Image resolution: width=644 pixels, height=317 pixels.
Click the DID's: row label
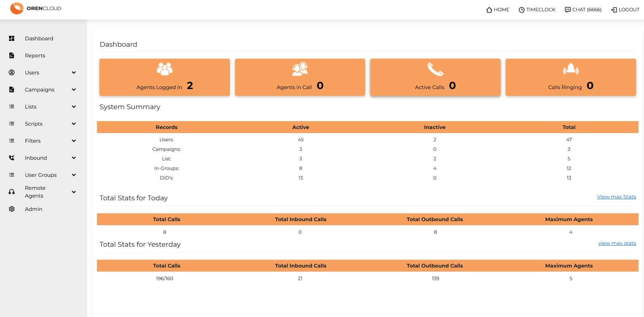(167, 178)
